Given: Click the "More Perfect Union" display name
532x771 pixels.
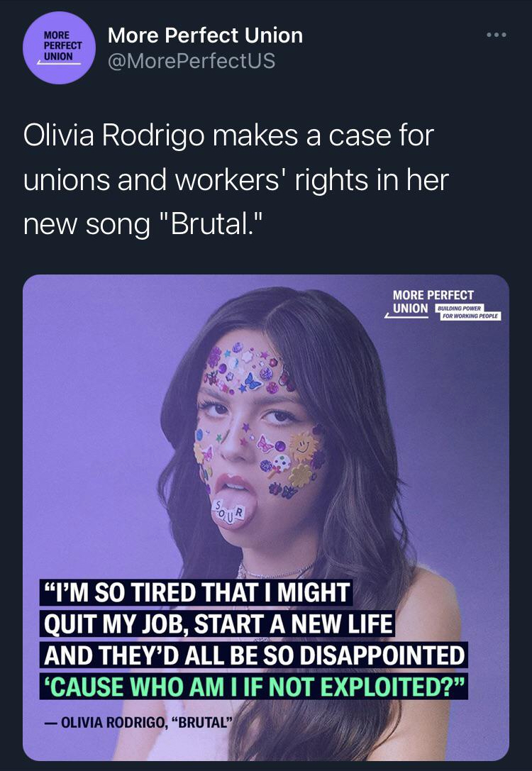Looking at the screenshot, I should pos(205,35).
